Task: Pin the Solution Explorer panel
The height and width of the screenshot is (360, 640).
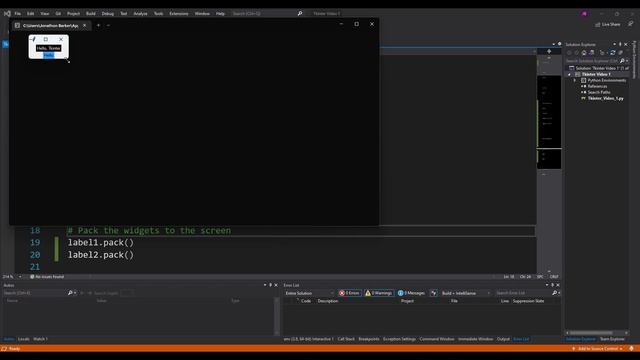Action: pos(620,44)
